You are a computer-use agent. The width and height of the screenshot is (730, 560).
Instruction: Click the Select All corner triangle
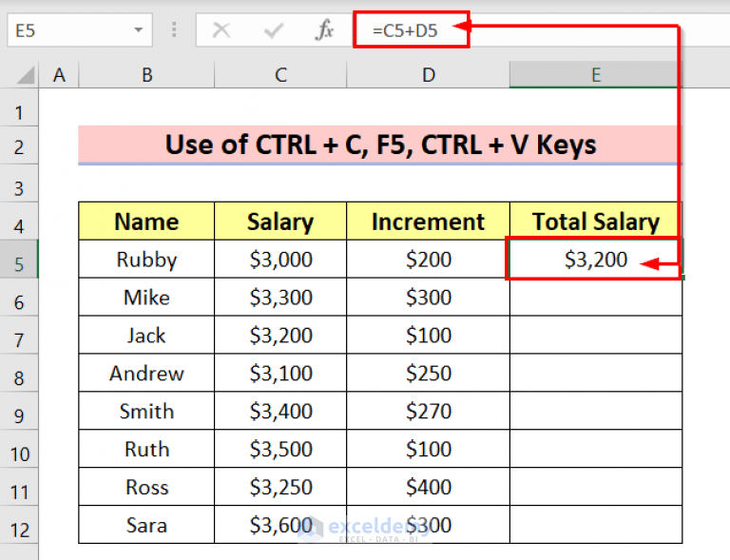coord(26,75)
